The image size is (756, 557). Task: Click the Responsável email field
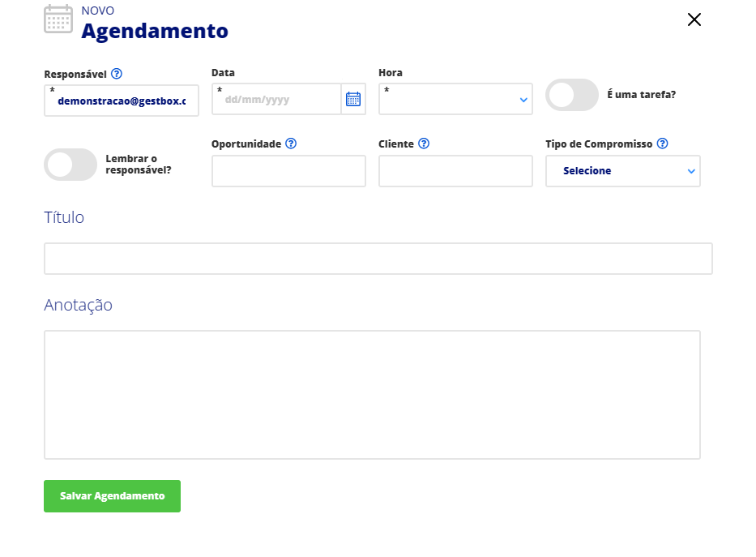pyautogui.click(x=122, y=101)
